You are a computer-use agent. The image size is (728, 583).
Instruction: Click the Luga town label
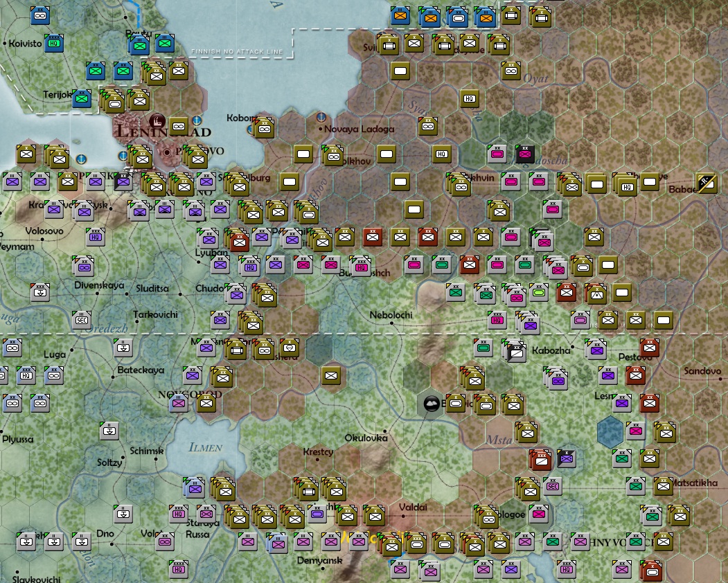pos(55,355)
